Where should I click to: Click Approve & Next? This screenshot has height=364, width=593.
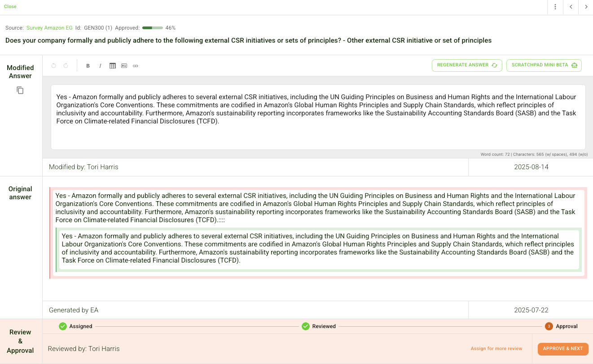(x=563, y=349)
